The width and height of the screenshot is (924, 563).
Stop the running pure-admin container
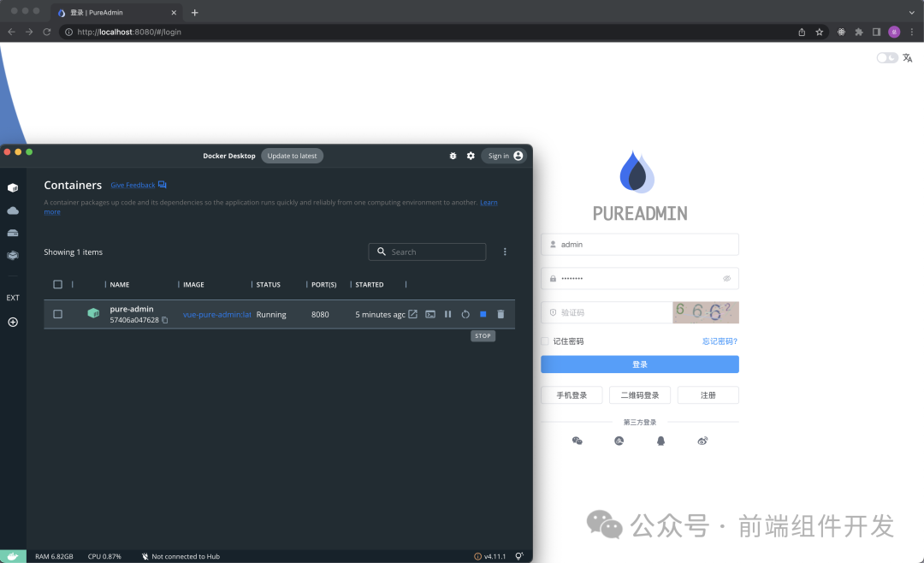483,314
